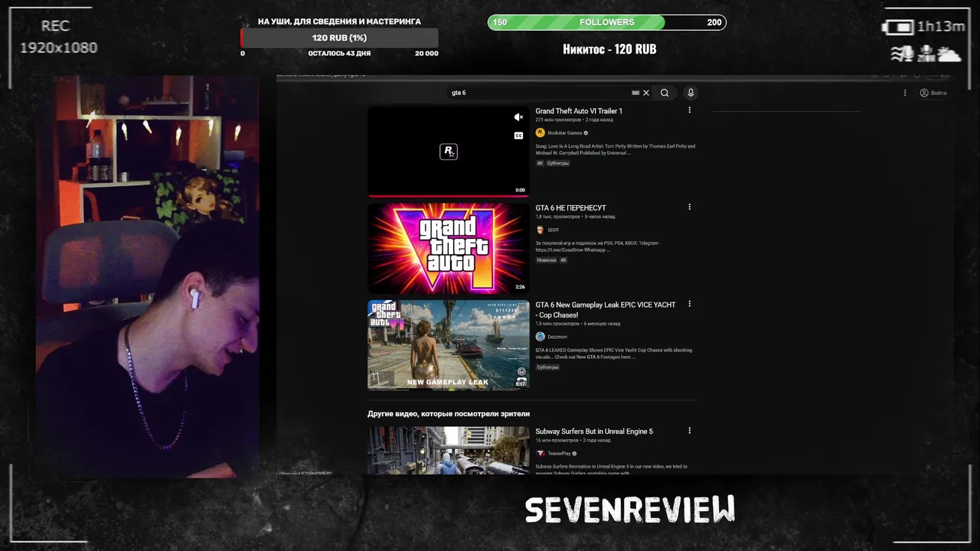The height and width of the screenshot is (551, 980).
Task: Open the on-screen keyboard icon in search box
Action: click(635, 93)
